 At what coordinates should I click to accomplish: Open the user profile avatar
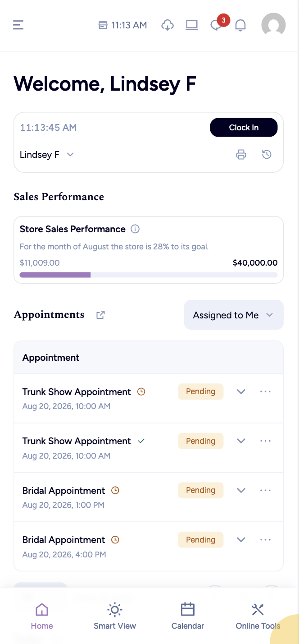click(273, 25)
